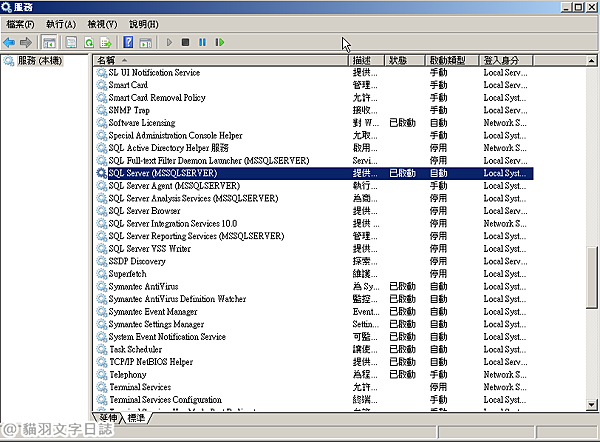
Task: Click the Export List toolbar icon
Action: coord(105,42)
